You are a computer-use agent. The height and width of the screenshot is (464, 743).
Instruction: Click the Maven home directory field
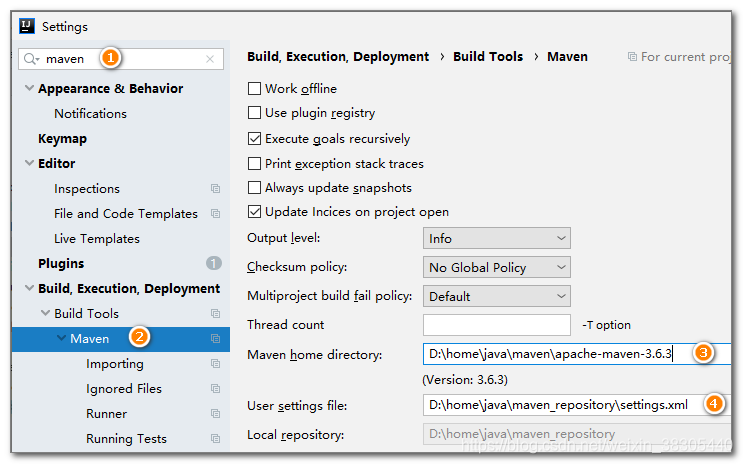pyautogui.click(x=577, y=354)
